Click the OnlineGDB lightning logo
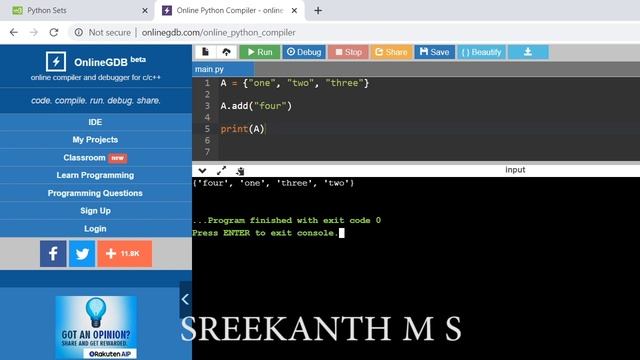This screenshot has height=360, width=640. coord(56,62)
